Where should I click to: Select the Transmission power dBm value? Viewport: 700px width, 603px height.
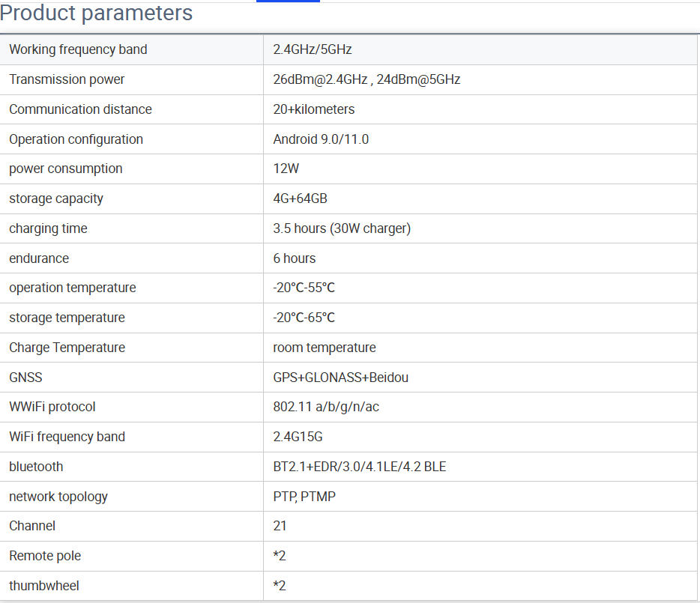click(366, 79)
